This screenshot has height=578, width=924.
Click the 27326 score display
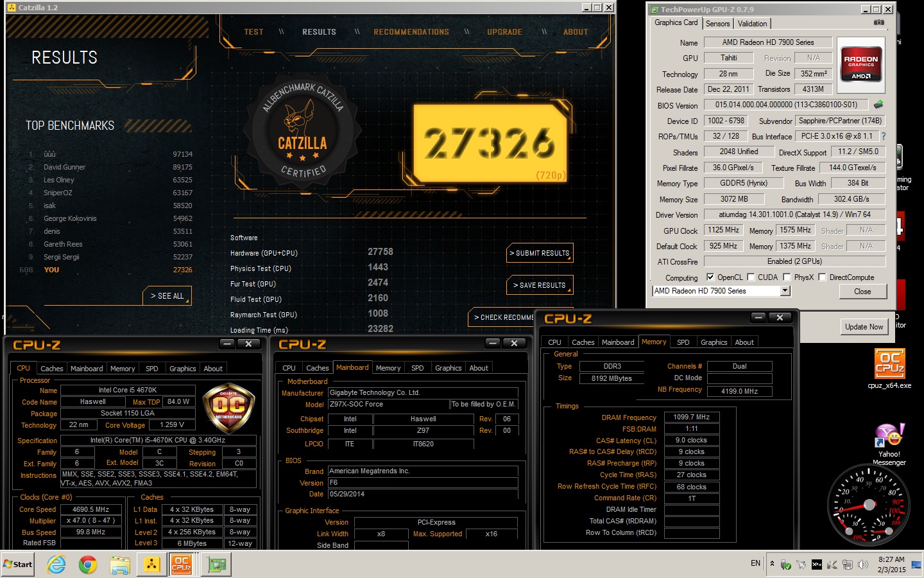[490, 143]
